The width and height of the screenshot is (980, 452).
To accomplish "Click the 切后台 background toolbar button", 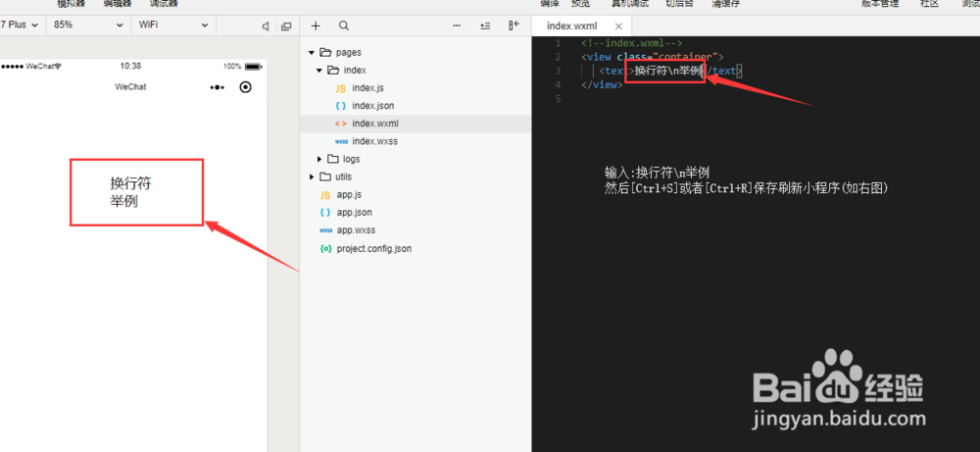I will pos(679,3).
